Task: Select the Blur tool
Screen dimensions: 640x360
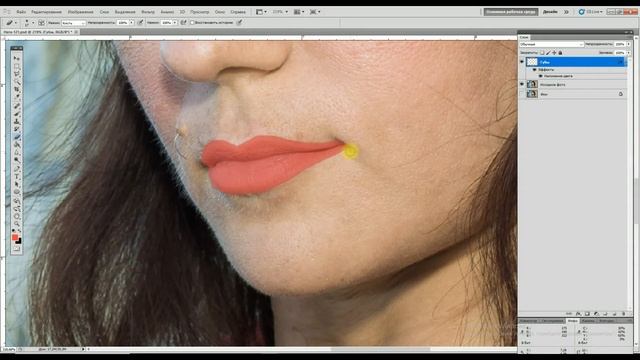Action: click(17, 152)
